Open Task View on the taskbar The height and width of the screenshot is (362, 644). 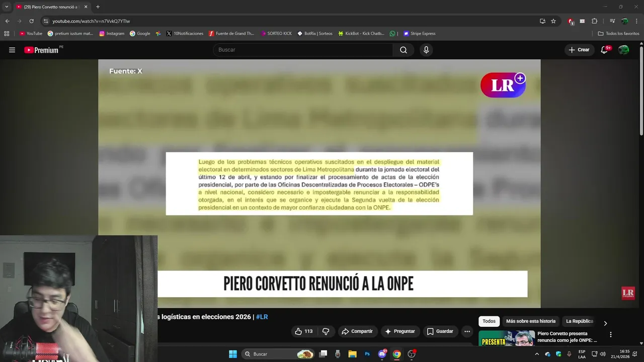(x=323, y=354)
